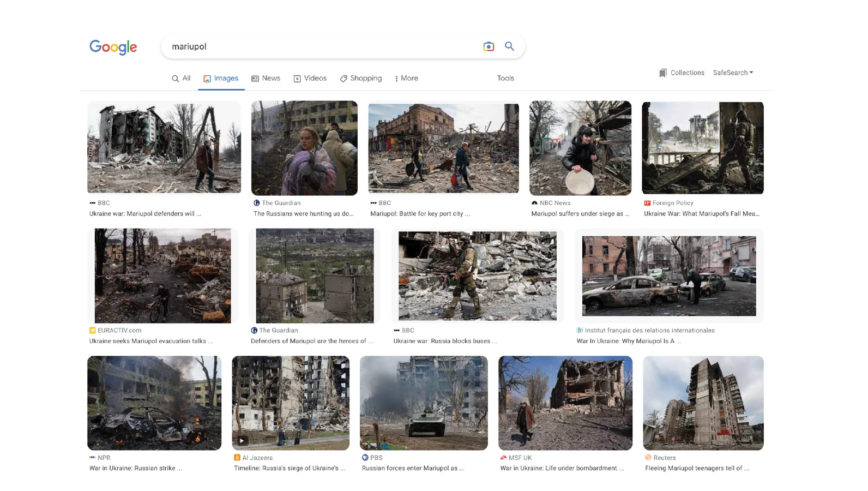Viewport: 868px width, 491px height.
Task: Click 'Ukraine war: Mariupol defenders will' link
Action: [x=145, y=213]
